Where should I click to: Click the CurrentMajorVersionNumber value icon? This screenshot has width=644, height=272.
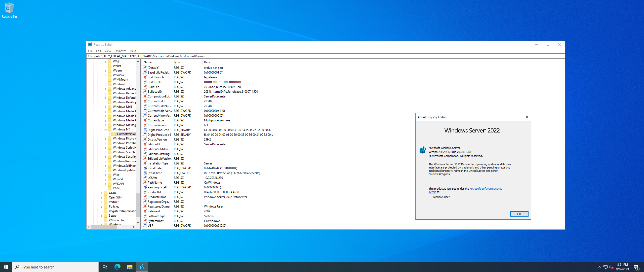coord(145,111)
